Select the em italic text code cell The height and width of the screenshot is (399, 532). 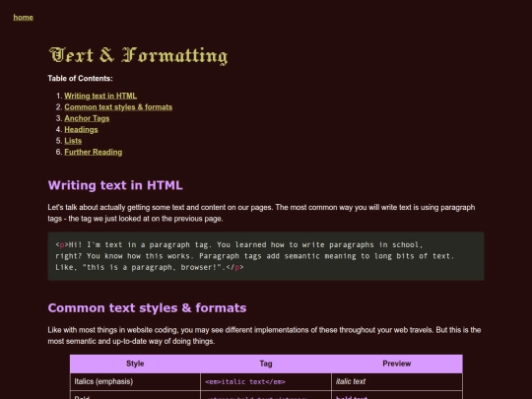pos(266,381)
